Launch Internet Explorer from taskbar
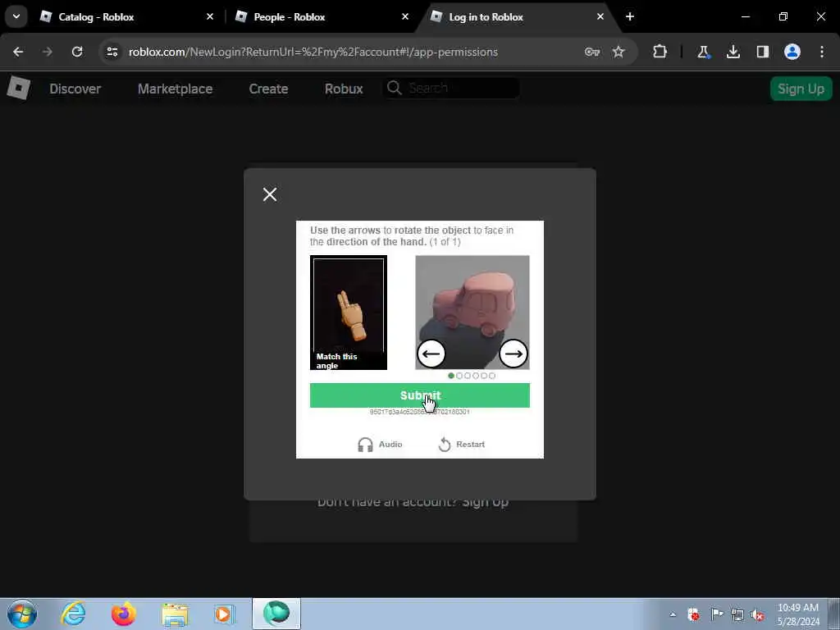This screenshot has height=630, width=840. [73, 614]
